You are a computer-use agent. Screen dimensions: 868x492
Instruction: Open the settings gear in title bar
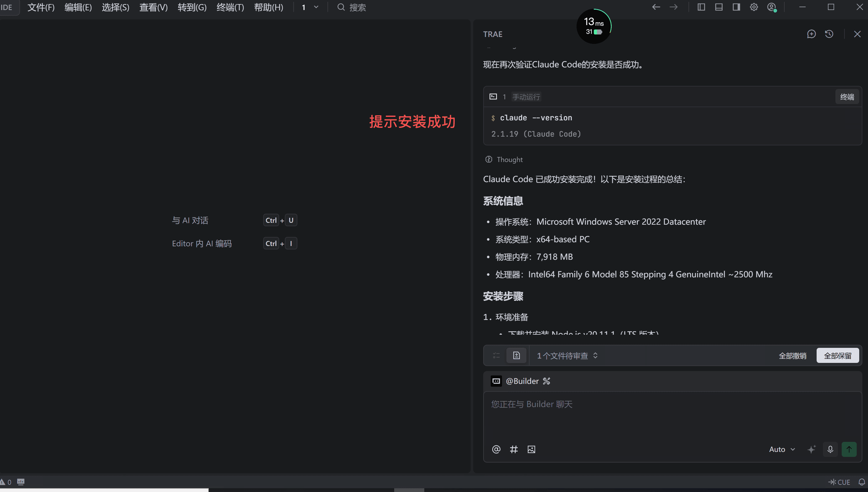[754, 7]
